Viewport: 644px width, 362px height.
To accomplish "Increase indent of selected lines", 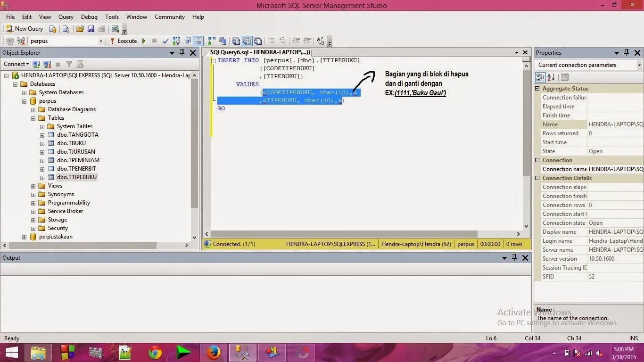I will (x=307, y=41).
